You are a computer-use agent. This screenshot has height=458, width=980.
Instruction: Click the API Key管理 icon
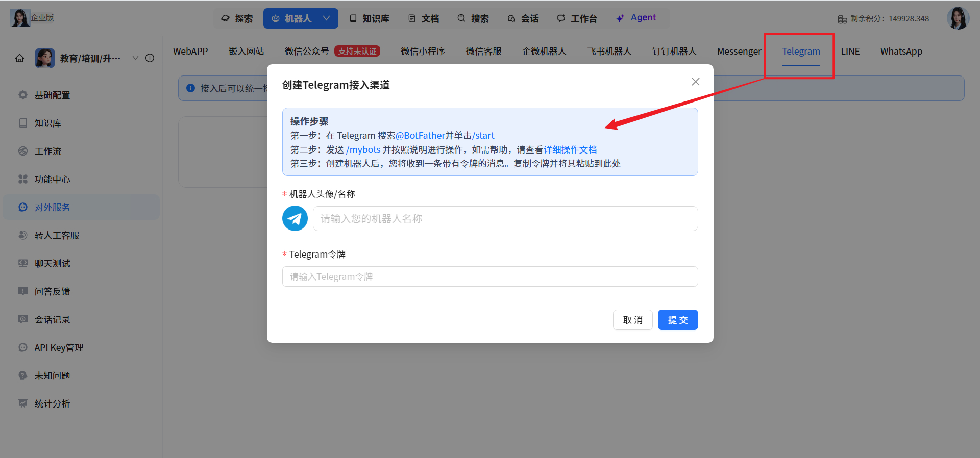click(22, 347)
